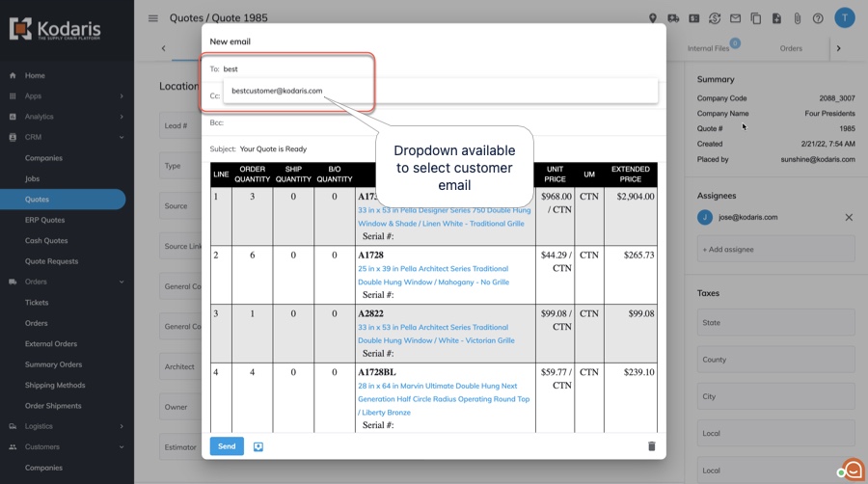Click the State tax field
Image resolution: width=868 pixels, height=484 pixels.
click(775, 322)
